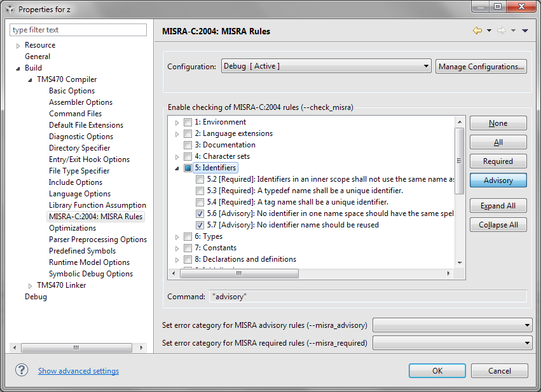This screenshot has width=541, height=392.
Task: Enable rule 5.4 tag name checkbox
Action: click(200, 202)
